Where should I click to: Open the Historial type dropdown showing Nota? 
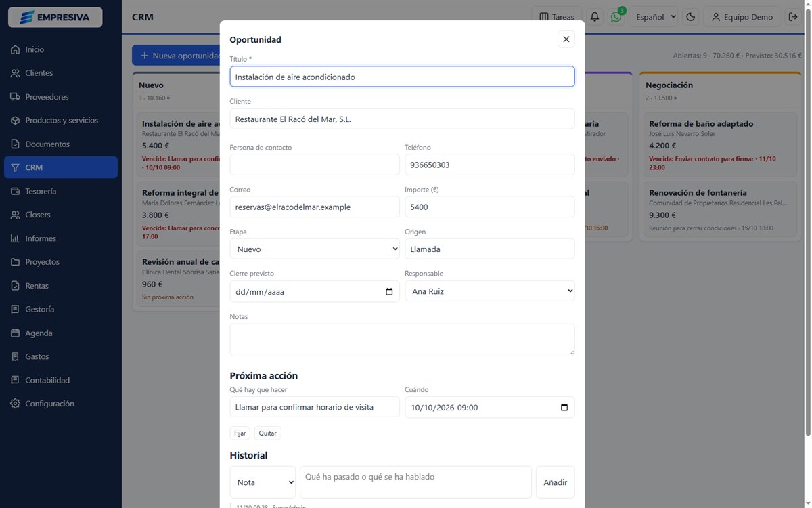[263, 482]
